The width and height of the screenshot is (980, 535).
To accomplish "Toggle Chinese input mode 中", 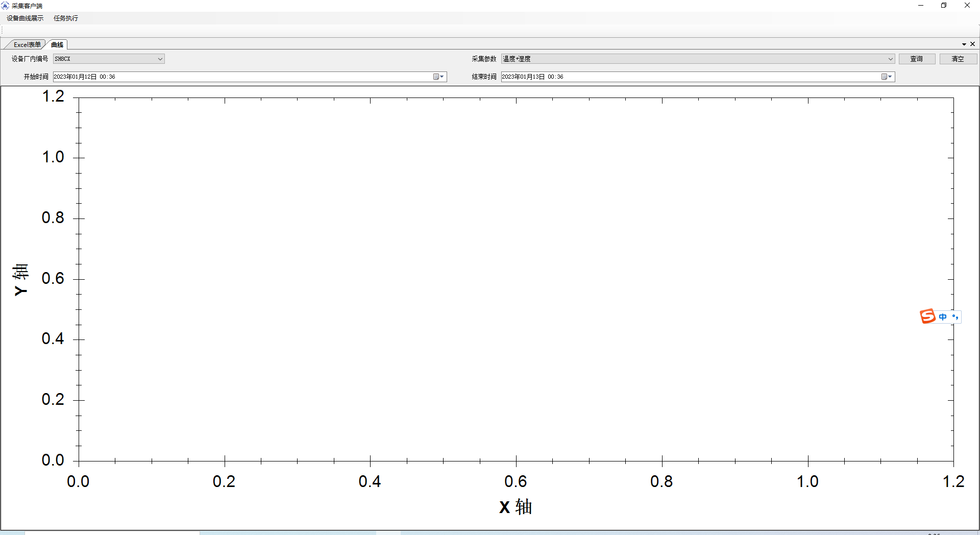I will tap(943, 317).
